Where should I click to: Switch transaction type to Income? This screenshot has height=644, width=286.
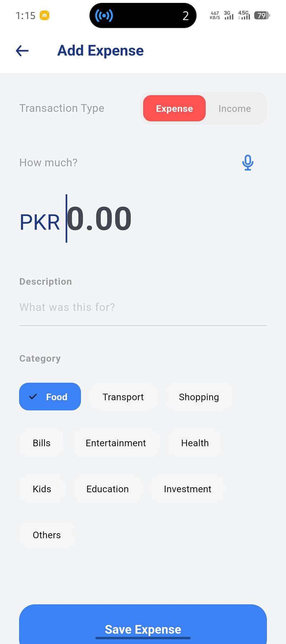[235, 109]
